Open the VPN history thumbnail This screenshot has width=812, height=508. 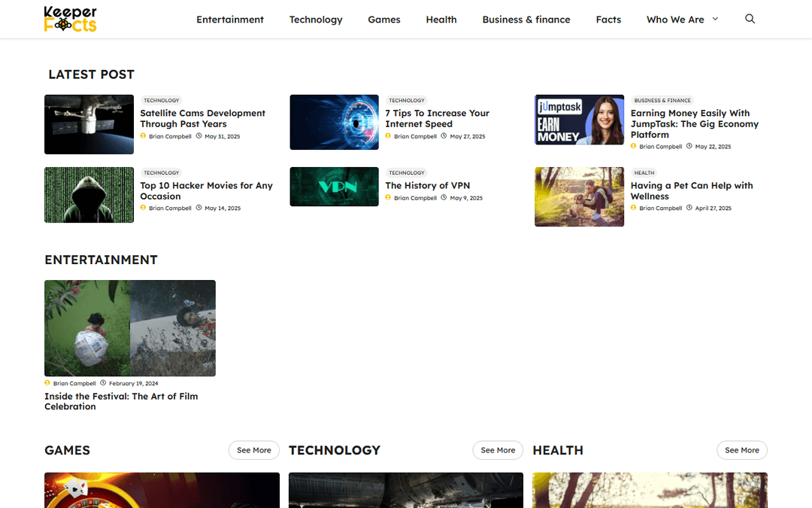pyautogui.click(x=334, y=187)
